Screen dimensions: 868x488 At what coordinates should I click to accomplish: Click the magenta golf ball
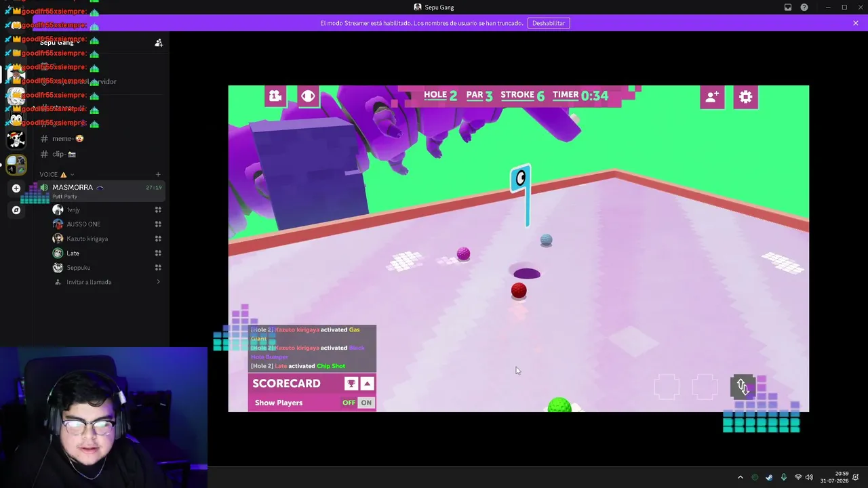pyautogui.click(x=463, y=254)
